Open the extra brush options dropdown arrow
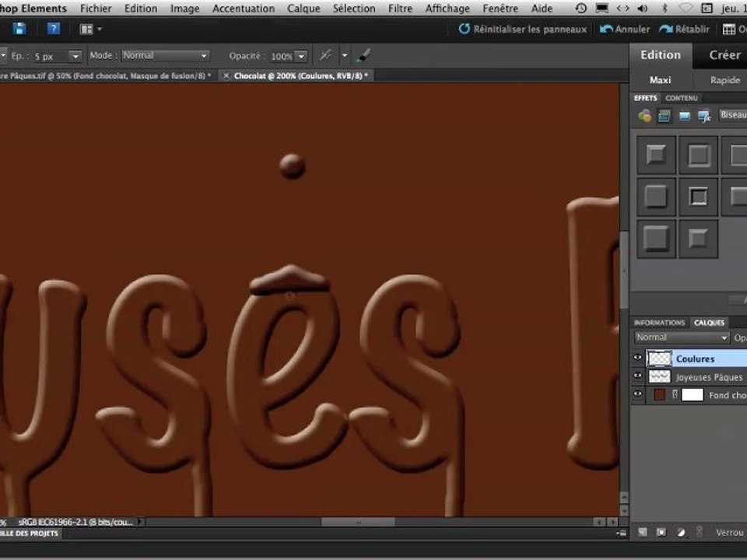This screenshot has height=560, width=747. coord(345,56)
